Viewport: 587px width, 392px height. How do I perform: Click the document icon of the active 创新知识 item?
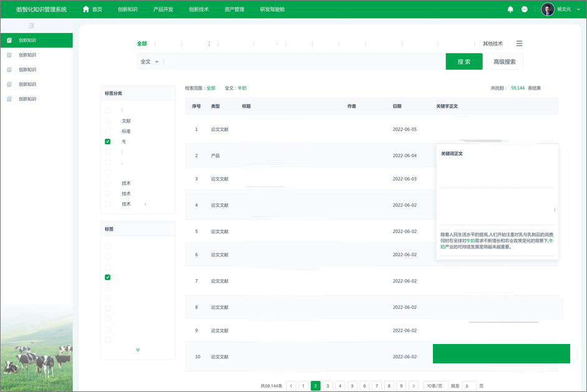click(10, 40)
